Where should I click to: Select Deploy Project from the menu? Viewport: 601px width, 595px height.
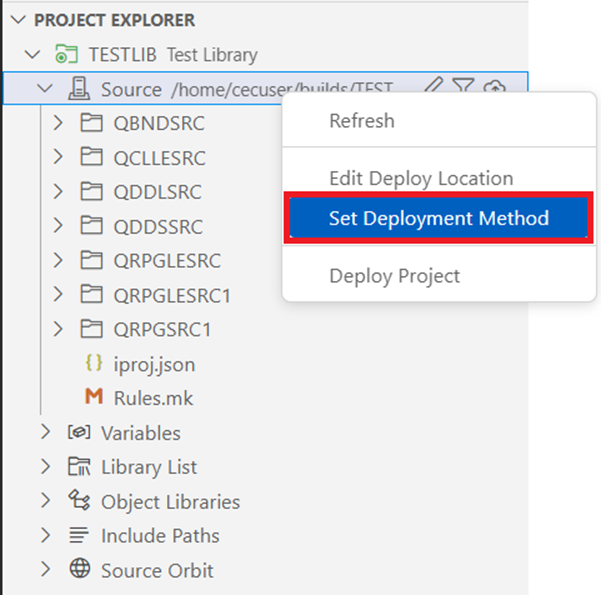394,275
